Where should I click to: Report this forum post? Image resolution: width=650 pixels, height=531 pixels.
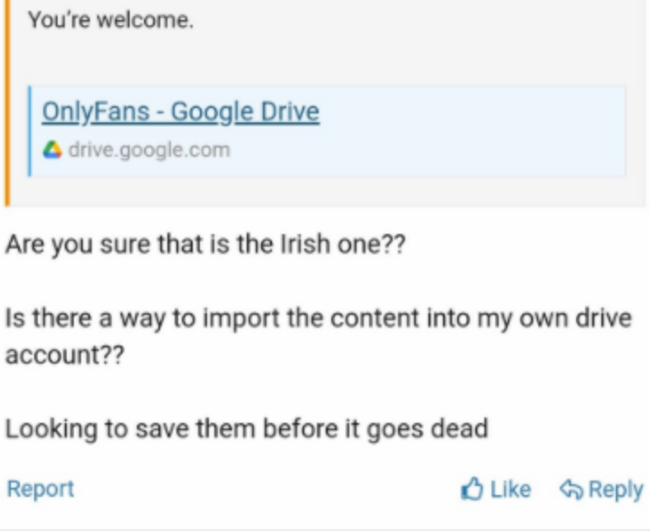(x=41, y=488)
